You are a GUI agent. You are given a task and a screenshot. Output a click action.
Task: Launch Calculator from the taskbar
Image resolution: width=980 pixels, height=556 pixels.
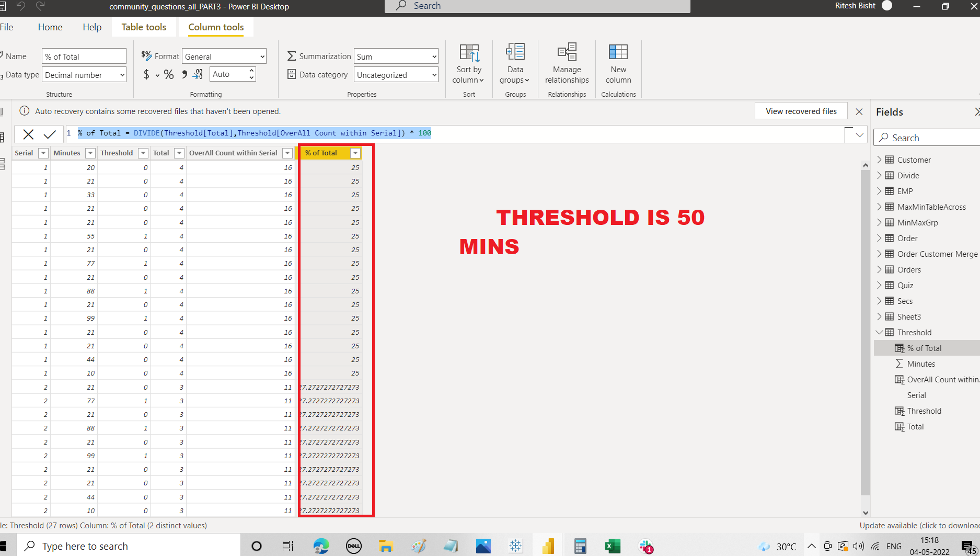580,546
